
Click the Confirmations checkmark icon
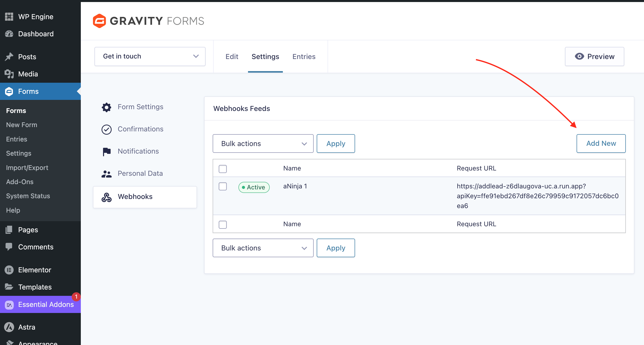click(x=106, y=129)
